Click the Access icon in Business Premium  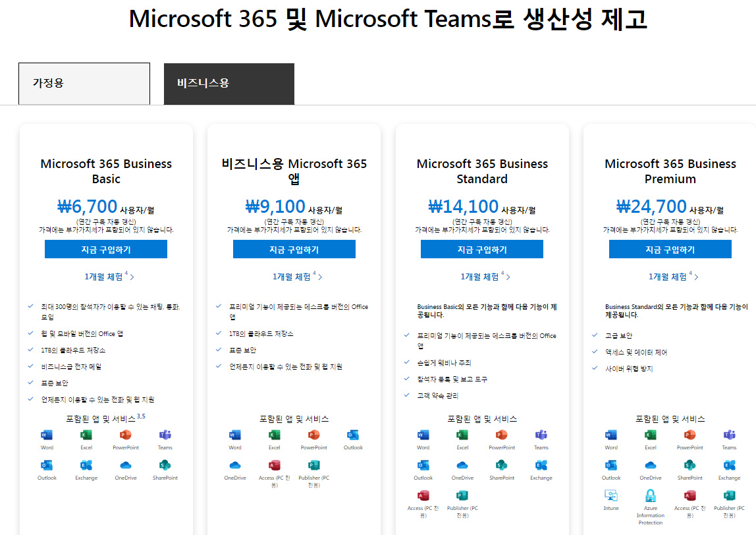pos(690,496)
